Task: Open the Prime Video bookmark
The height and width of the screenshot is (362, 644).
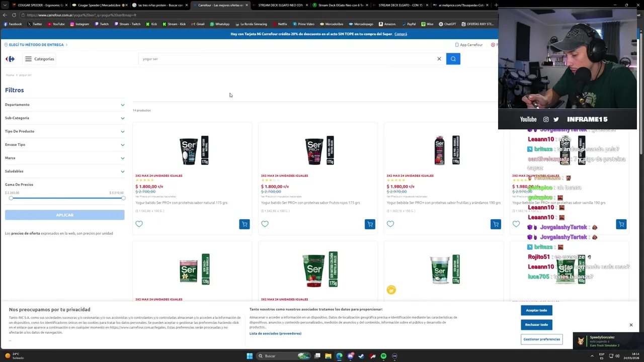Action: click(x=303, y=24)
